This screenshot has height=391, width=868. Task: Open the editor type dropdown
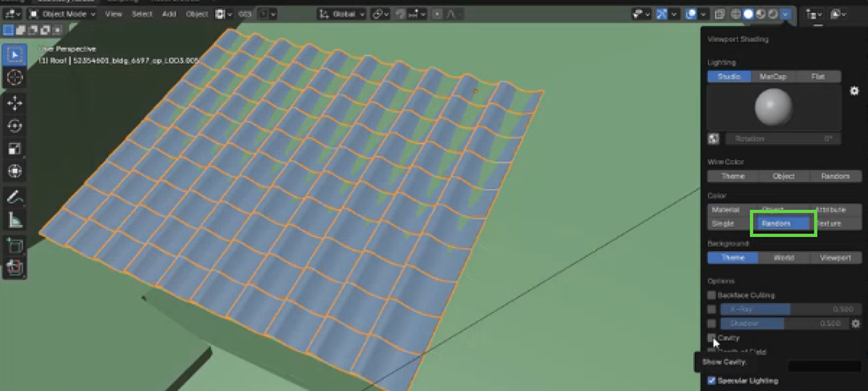(x=12, y=14)
